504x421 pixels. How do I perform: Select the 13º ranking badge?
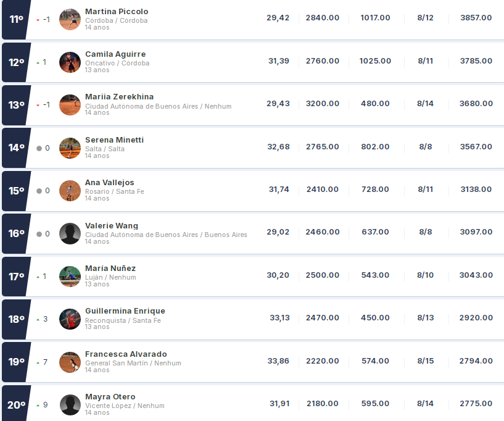16,105
